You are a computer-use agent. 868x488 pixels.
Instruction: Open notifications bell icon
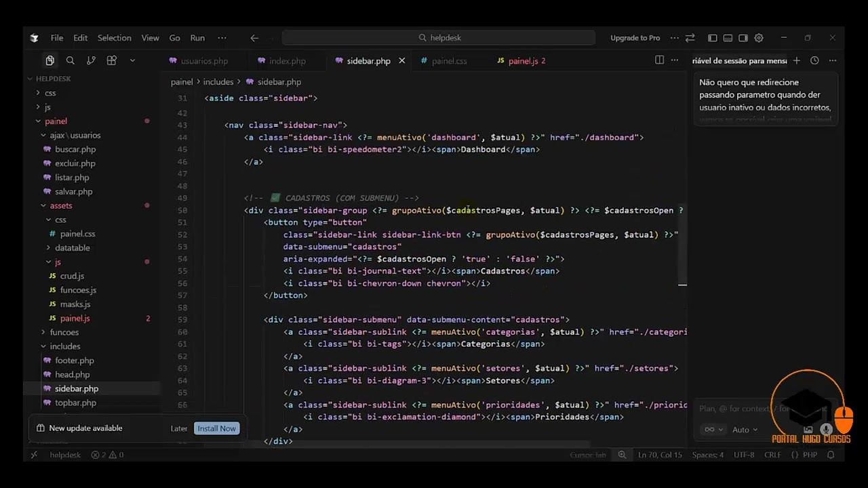click(831, 455)
